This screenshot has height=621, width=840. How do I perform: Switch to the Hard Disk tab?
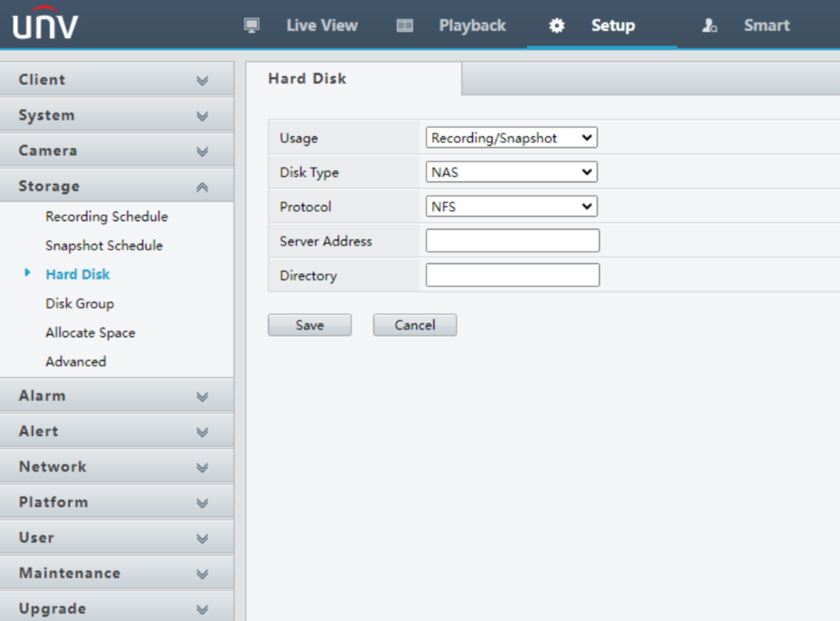click(306, 79)
